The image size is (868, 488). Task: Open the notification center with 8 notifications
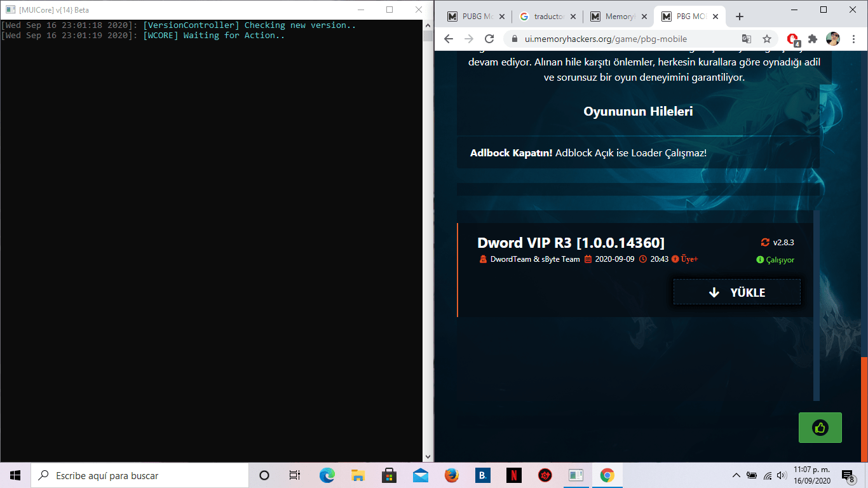[x=848, y=475]
